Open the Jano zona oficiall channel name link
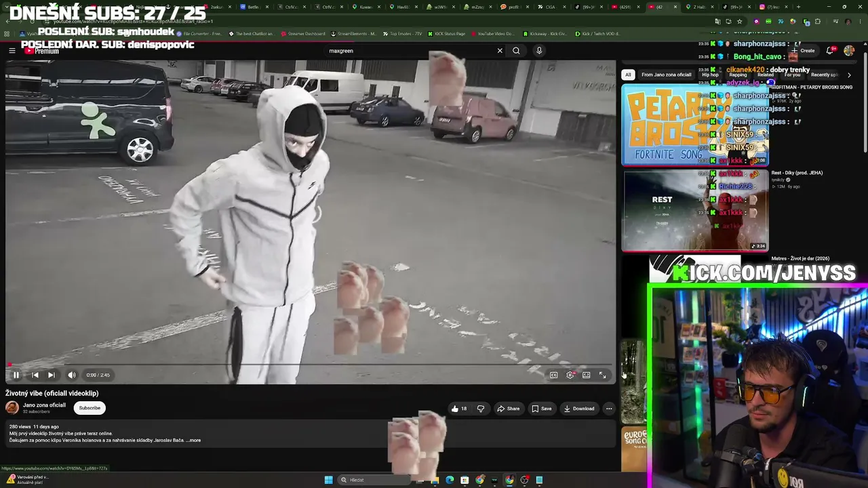Screen dimensions: 868x488 (x=44, y=405)
